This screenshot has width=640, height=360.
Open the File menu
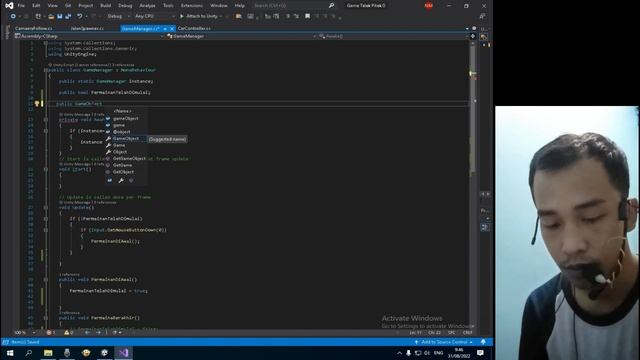click(x=21, y=6)
